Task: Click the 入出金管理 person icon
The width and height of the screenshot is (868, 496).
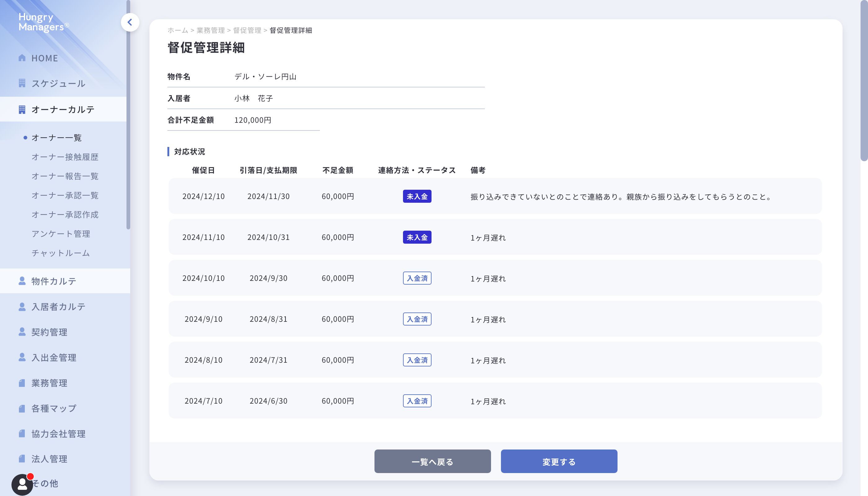Action: point(22,357)
